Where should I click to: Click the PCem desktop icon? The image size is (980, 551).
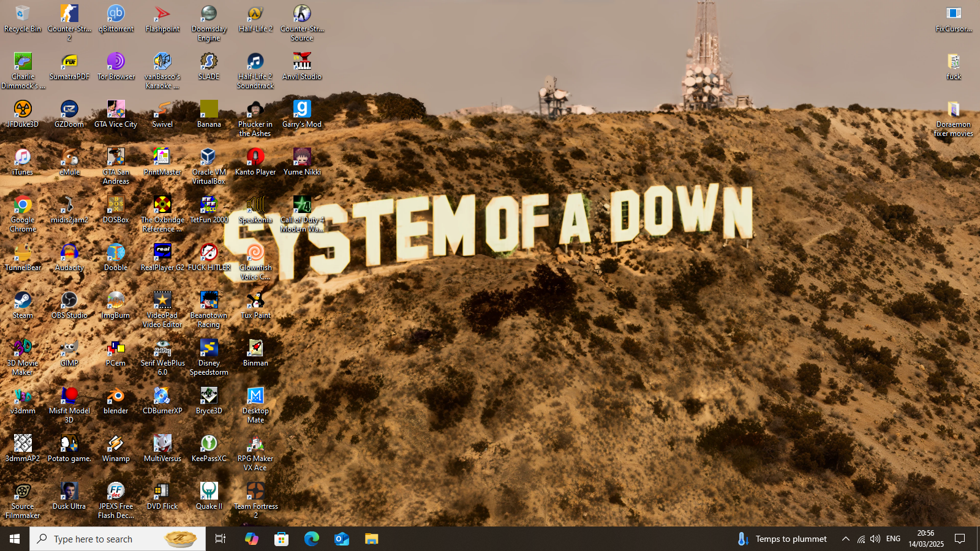coord(116,353)
